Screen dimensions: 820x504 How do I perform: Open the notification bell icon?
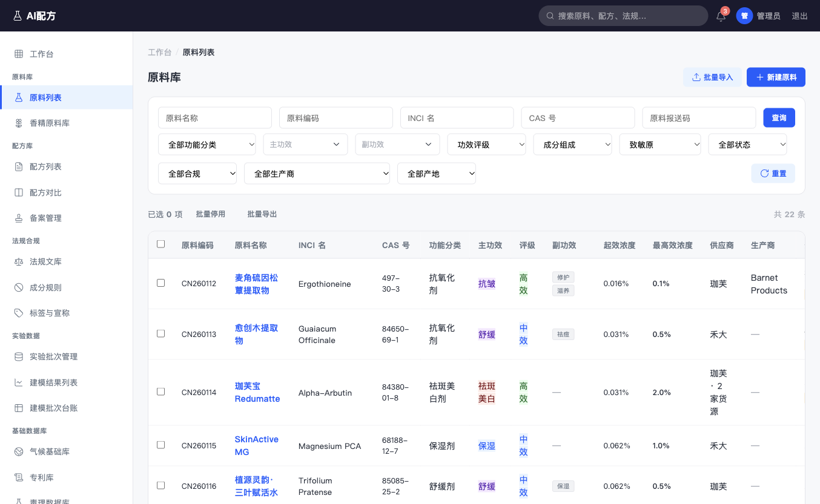(721, 16)
